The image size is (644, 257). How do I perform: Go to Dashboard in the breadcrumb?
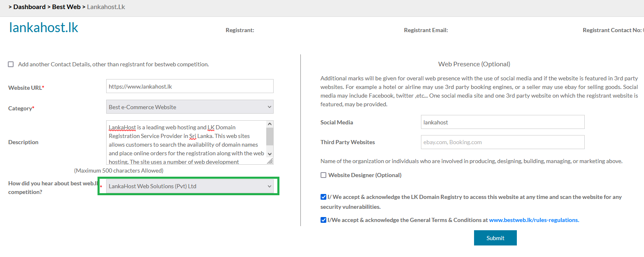[x=29, y=7]
